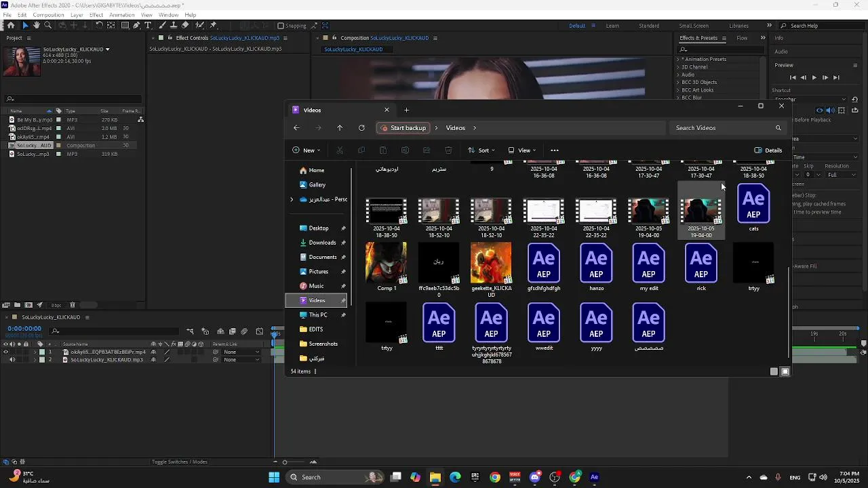Go back in the Videos explorer window
The image size is (868, 488).
296,128
